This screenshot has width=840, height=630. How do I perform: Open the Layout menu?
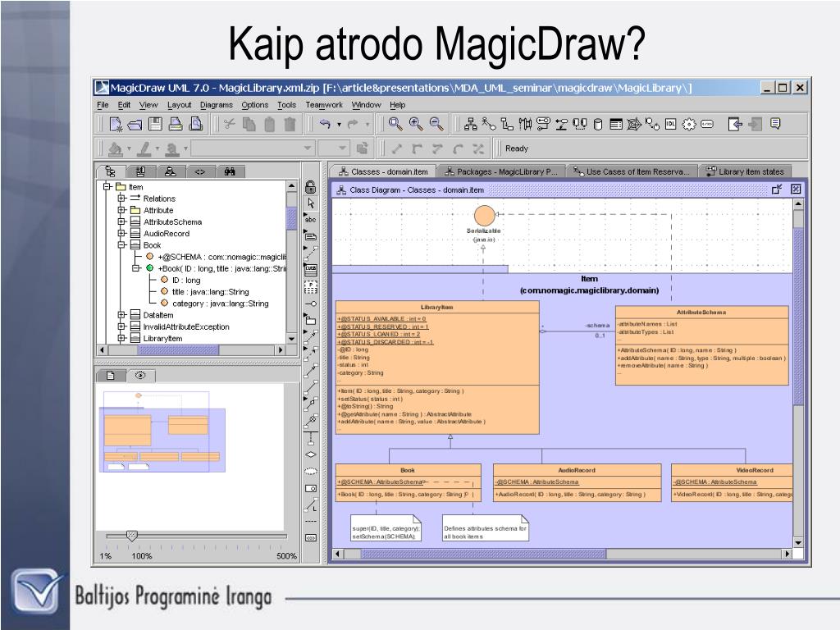click(179, 105)
